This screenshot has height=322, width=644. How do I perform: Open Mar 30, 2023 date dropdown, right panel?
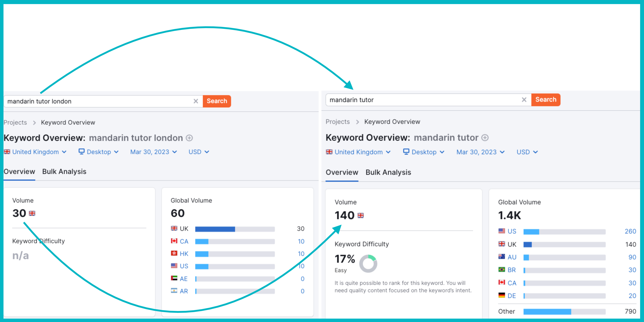tap(480, 152)
